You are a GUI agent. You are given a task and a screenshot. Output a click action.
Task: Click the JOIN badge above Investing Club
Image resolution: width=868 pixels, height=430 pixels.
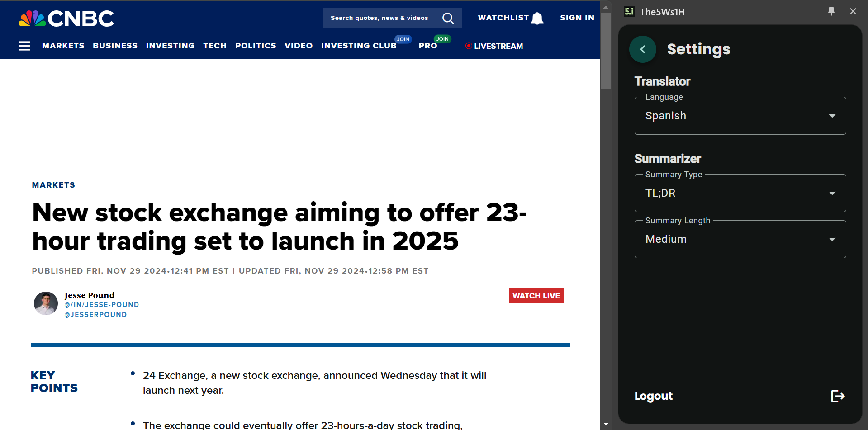(403, 39)
